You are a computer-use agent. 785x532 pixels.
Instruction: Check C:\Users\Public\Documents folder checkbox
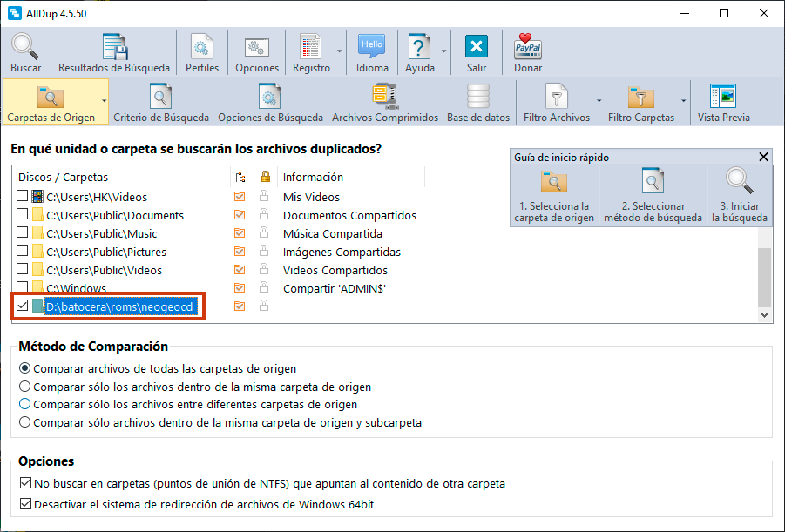coord(22,214)
